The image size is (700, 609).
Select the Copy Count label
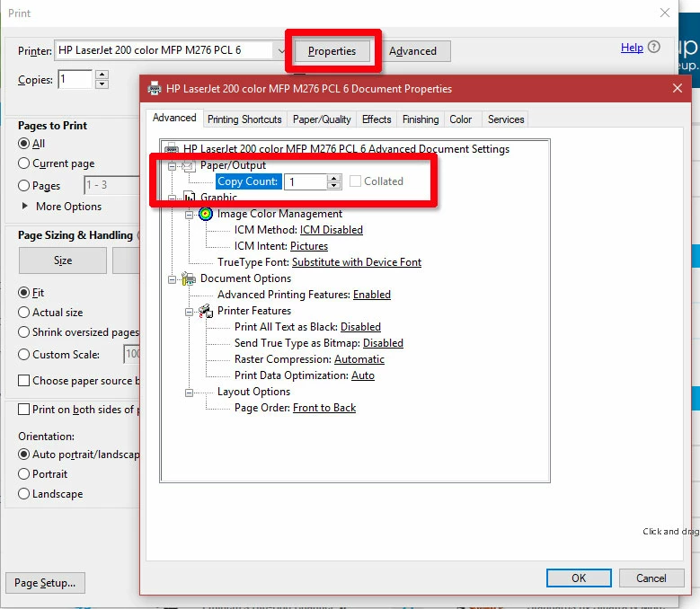[248, 181]
